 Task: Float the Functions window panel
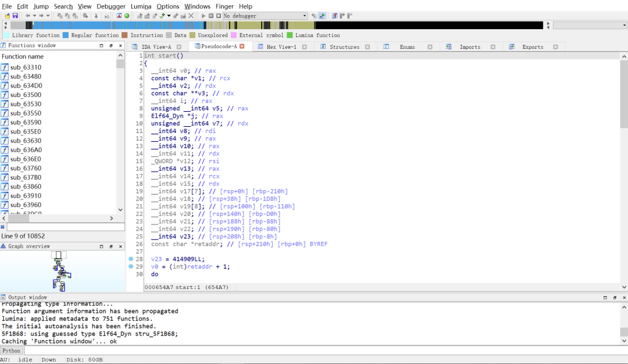[x=111, y=46]
